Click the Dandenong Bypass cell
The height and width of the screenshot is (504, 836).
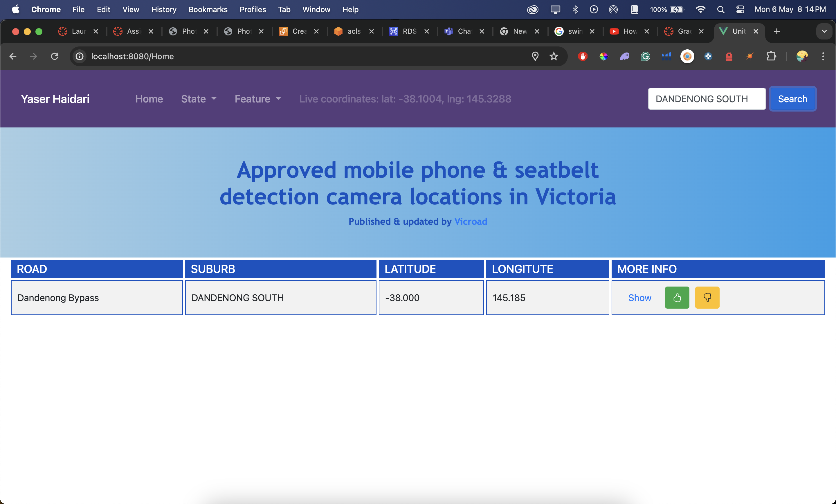pyautogui.click(x=97, y=298)
